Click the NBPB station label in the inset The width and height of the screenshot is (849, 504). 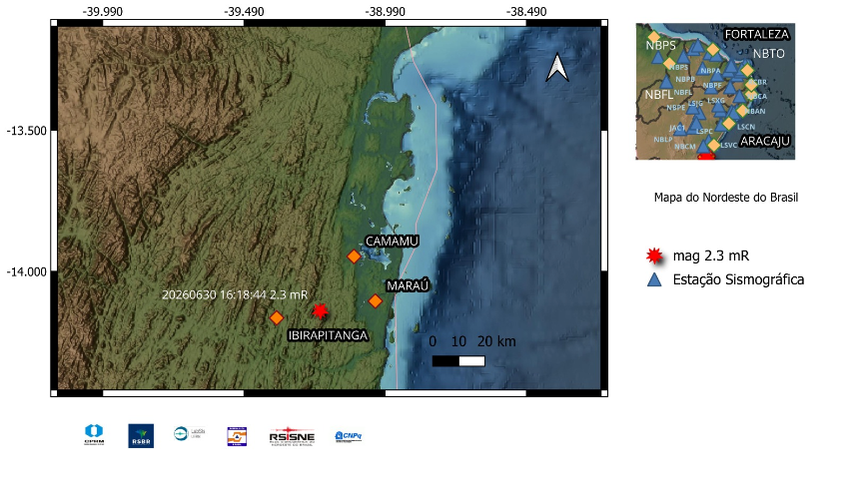tap(685, 80)
